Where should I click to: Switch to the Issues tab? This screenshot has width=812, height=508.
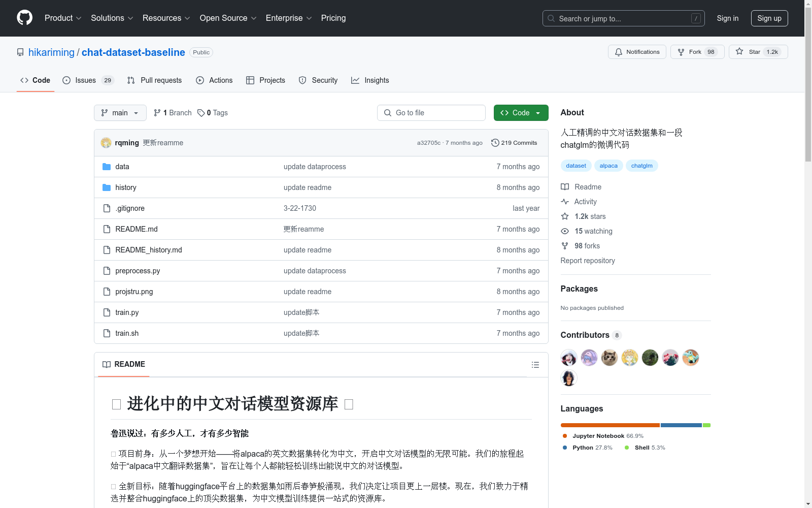[x=88, y=80]
